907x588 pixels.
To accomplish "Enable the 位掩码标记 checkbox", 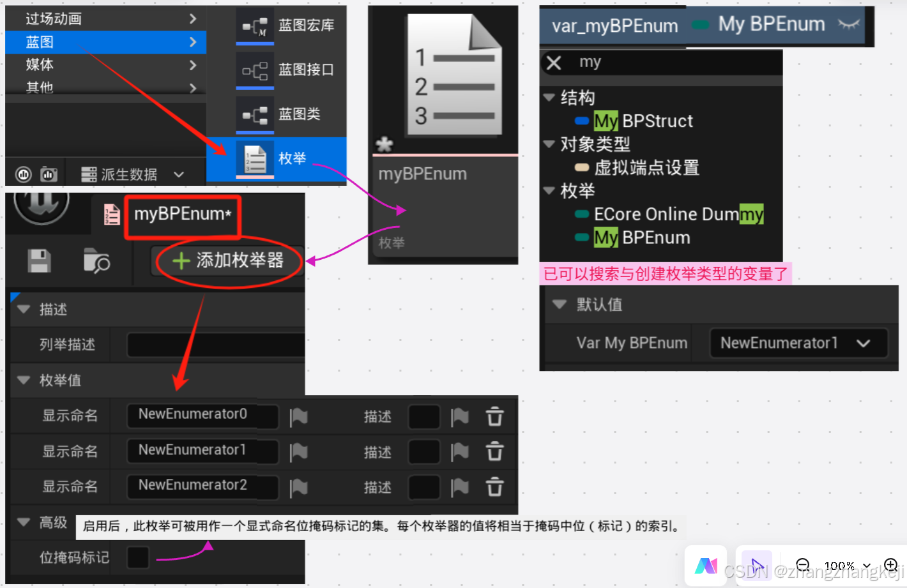I will pyautogui.click(x=138, y=557).
